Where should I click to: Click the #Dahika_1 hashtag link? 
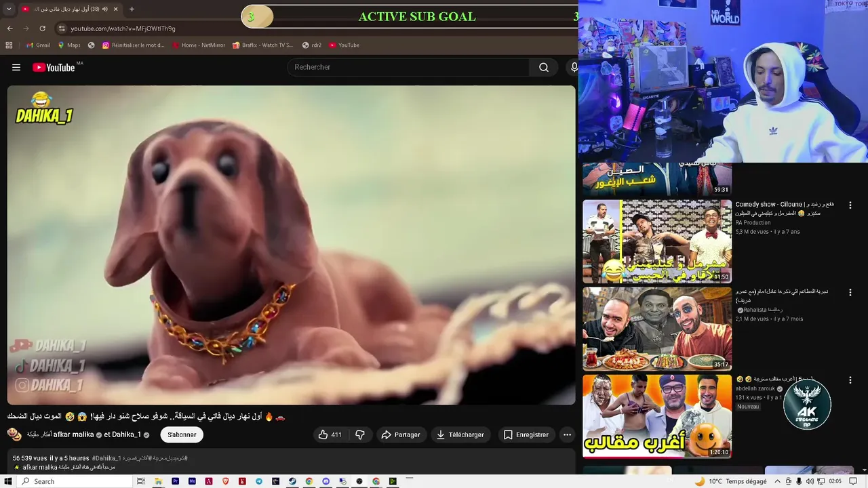click(x=106, y=458)
